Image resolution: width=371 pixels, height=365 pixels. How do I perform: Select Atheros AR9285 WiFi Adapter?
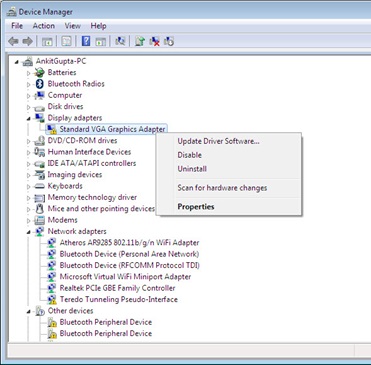[x=129, y=243]
